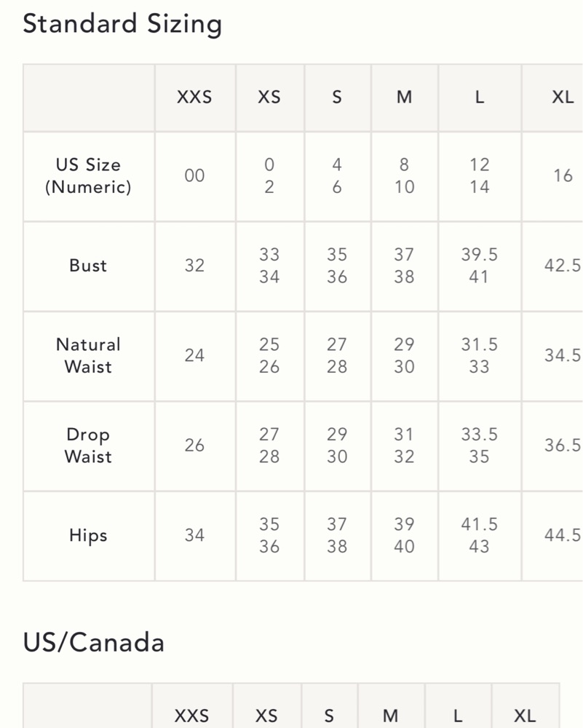583x728 pixels.
Task: Click the 42.5 bust cell for XL
Action: tap(563, 266)
